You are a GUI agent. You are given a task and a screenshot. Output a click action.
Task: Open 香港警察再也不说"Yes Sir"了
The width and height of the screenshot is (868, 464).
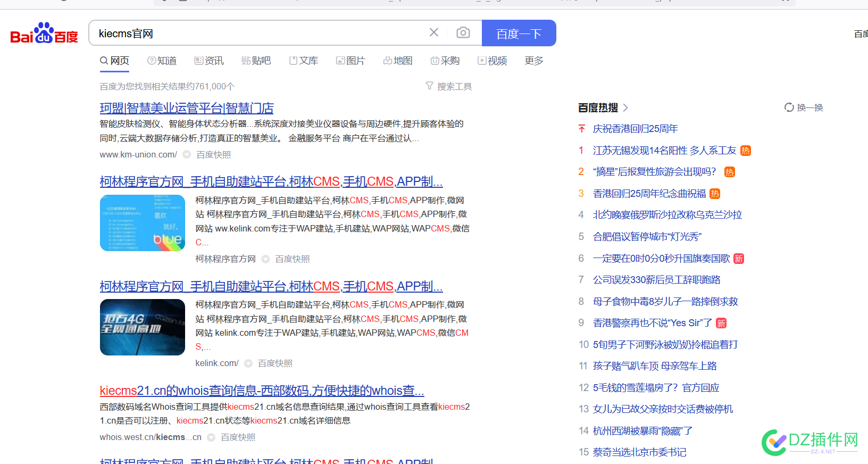point(653,323)
